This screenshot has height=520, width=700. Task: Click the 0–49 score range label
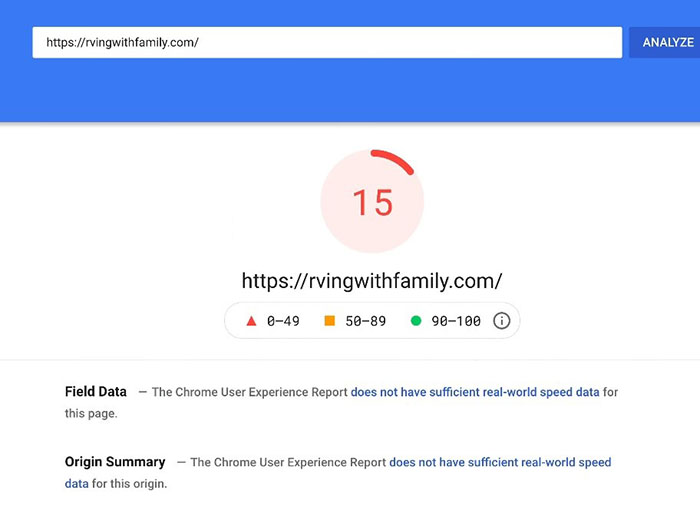click(283, 321)
